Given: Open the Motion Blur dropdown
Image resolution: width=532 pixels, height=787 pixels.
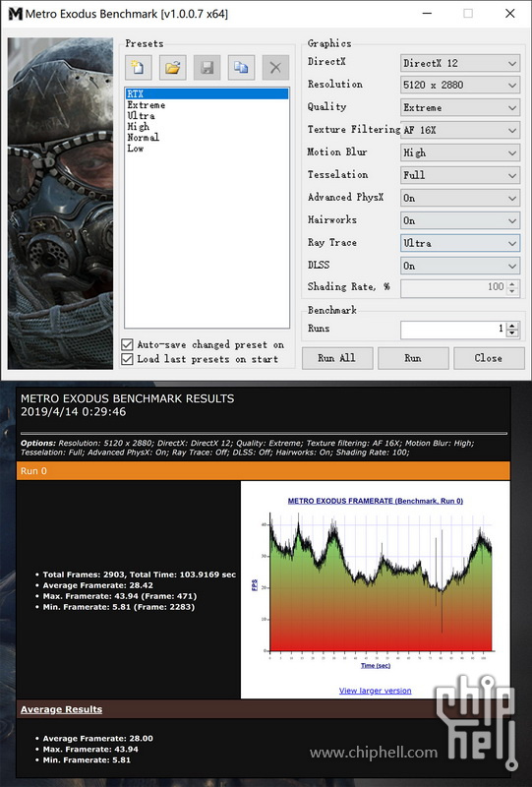Looking at the screenshot, I should [460, 152].
